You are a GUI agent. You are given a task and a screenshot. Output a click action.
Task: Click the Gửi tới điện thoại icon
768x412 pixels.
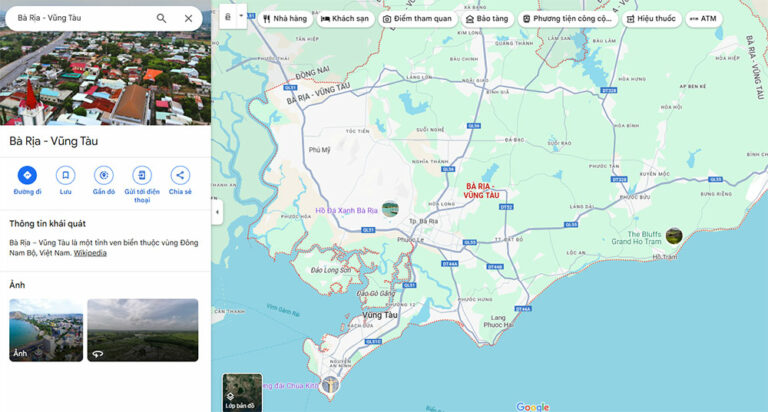coord(142,175)
